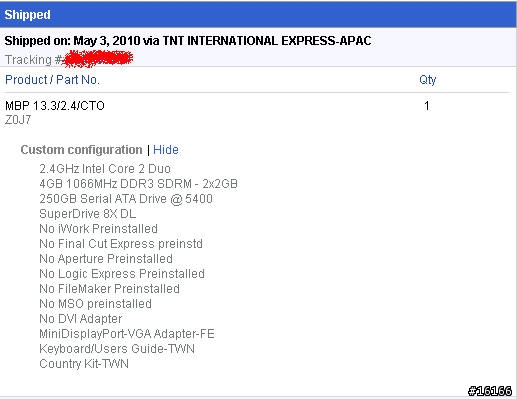Image resolution: width=517 pixels, height=399 pixels.
Task: Select product name 'MBP 13.3/2.4/CTO'
Action: (55, 106)
